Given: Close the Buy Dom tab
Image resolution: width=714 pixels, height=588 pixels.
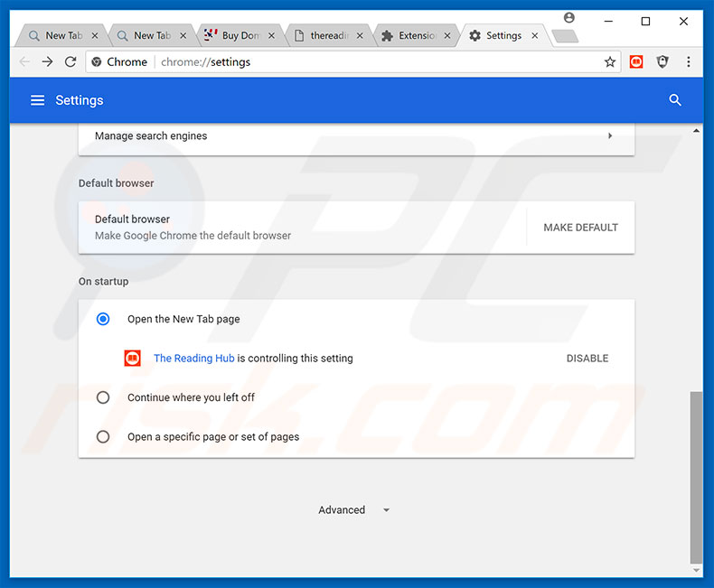Looking at the screenshot, I should 271,35.
